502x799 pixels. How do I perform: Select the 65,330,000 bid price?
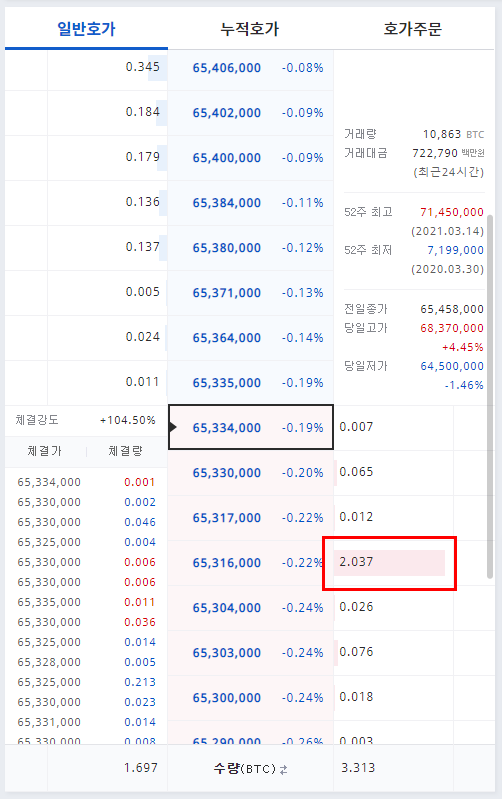pos(227,472)
